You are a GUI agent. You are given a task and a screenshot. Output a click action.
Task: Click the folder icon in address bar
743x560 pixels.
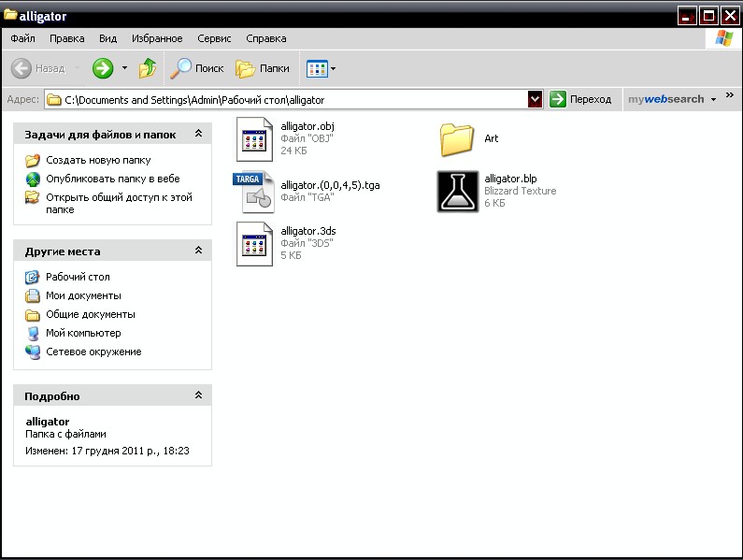tap(54, 100)
